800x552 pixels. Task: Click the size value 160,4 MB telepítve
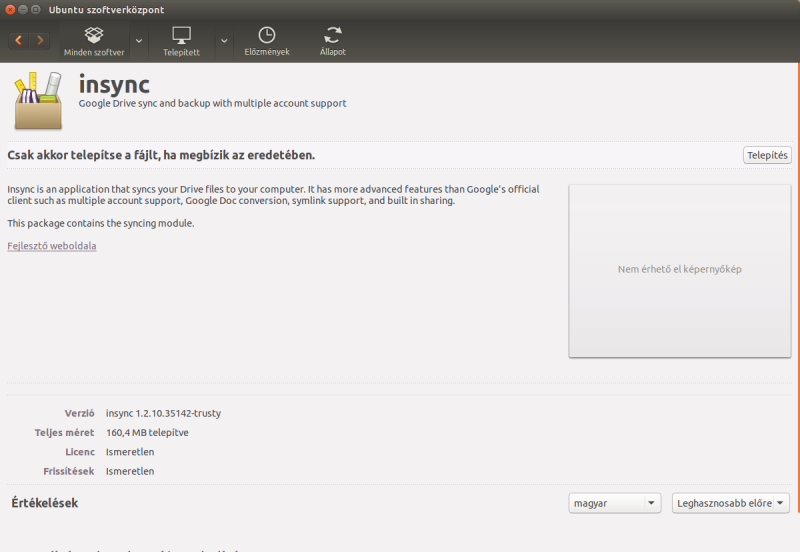147,433
